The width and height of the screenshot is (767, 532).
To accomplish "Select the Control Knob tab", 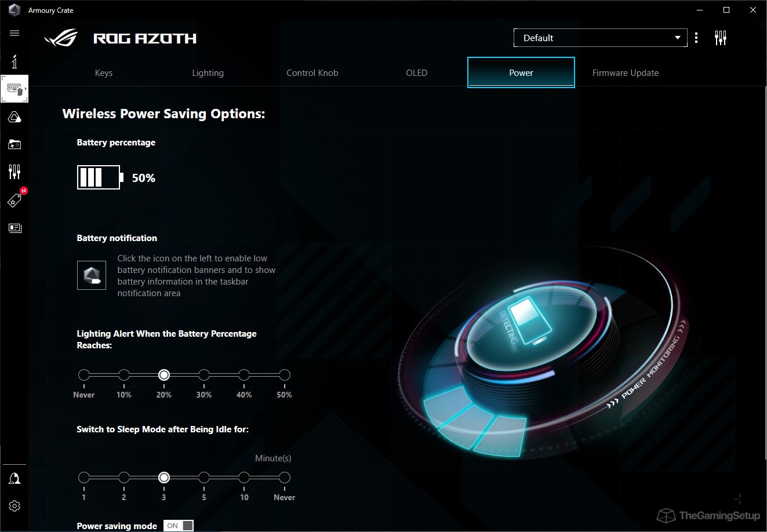I will pos(312,72).
